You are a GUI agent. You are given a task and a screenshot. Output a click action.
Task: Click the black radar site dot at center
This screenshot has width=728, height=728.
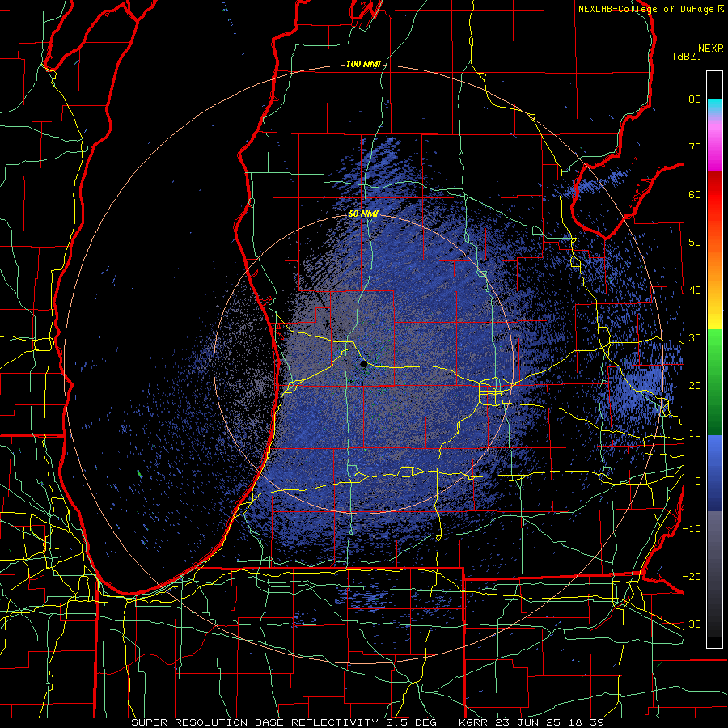point(364,365)
